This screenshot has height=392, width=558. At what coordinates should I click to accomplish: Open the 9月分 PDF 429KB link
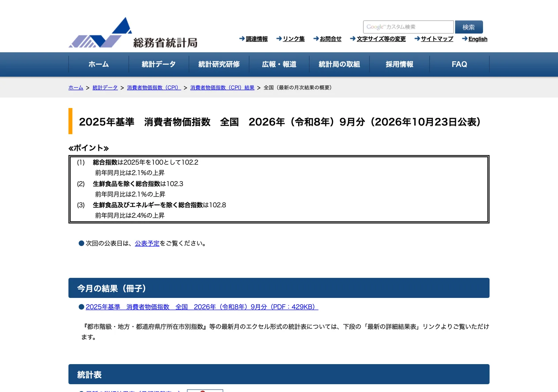[202, 307]
